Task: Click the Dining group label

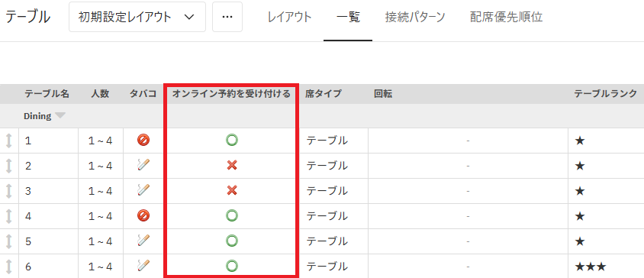Action: pos(37,116)
